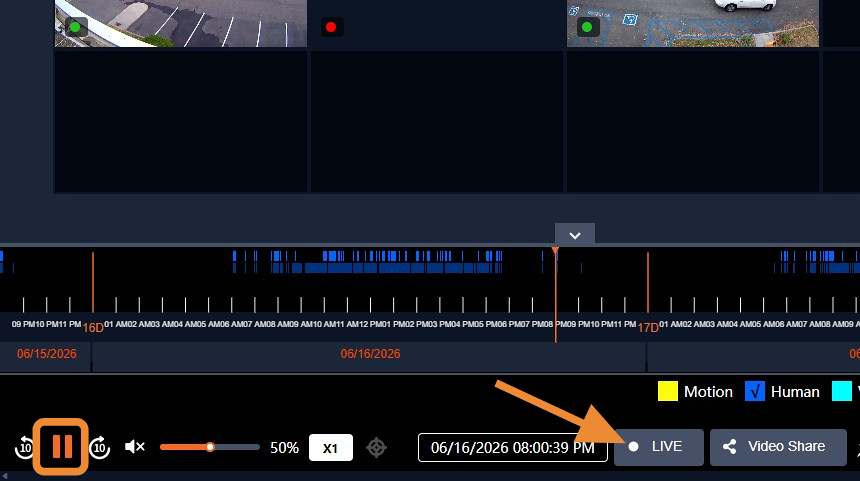The height and width of the screenshot is (481, 860).
Task: Unmute the audio speaker icon
Action: (x=134, y=447)
